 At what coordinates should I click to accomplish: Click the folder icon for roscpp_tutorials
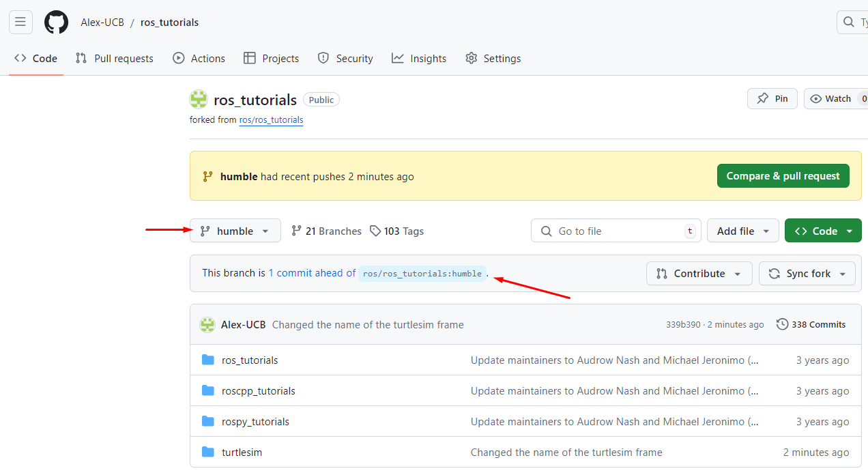tap(208, 390)
